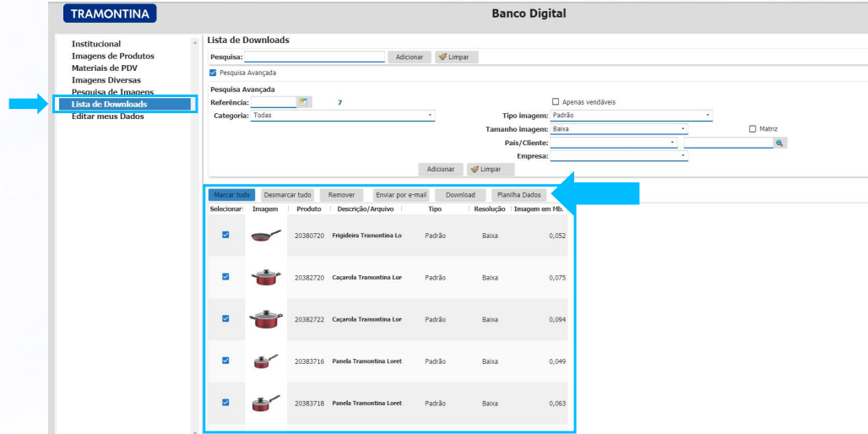This screenshot has height=434, width=868.
Task: Click the Imagem em Mb. column header
Action: [x=538, y=209]
